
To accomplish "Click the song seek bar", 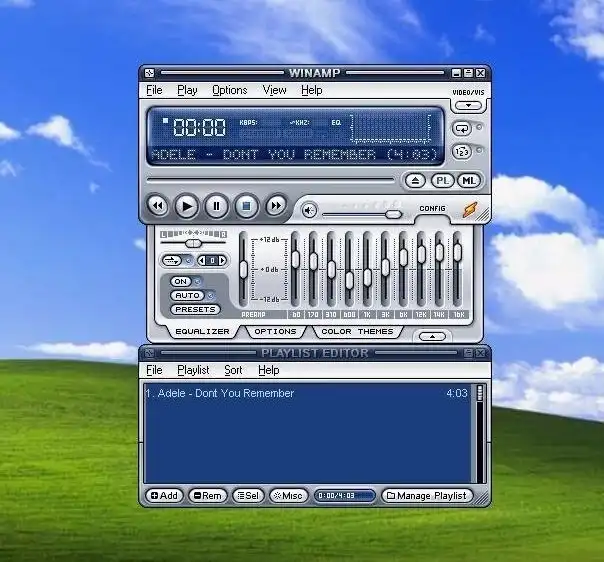I will [x=270, y=180].
